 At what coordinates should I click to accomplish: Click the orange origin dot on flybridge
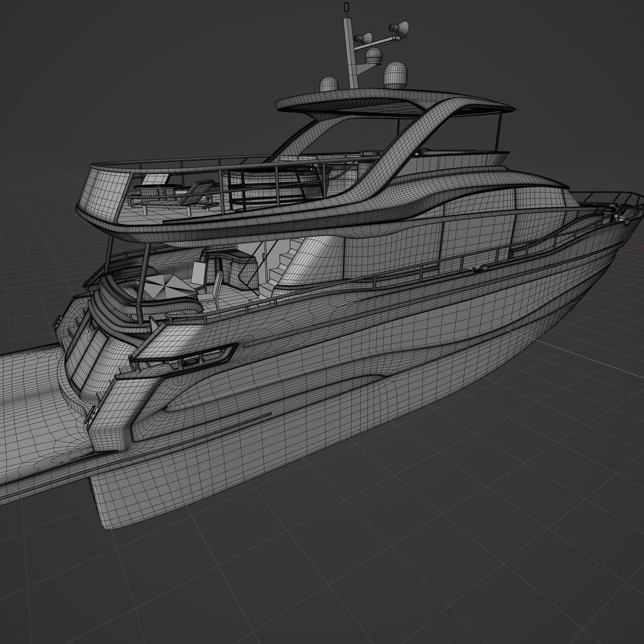pos(94,196)
